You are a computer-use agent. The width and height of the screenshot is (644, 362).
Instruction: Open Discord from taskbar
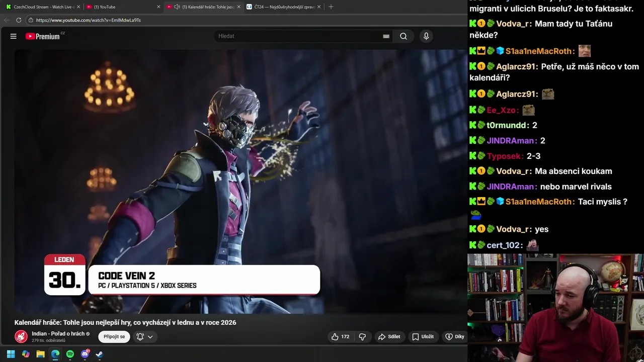click(x=85, y=354)
